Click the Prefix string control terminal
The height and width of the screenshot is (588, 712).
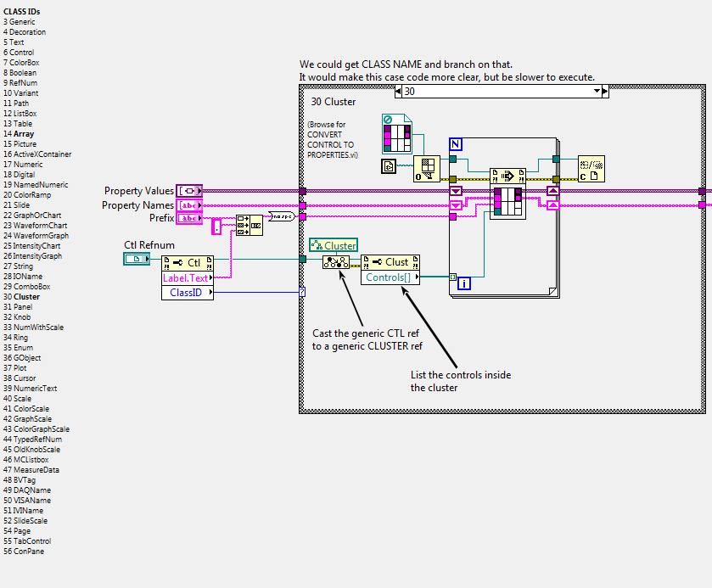click(189, 218)
